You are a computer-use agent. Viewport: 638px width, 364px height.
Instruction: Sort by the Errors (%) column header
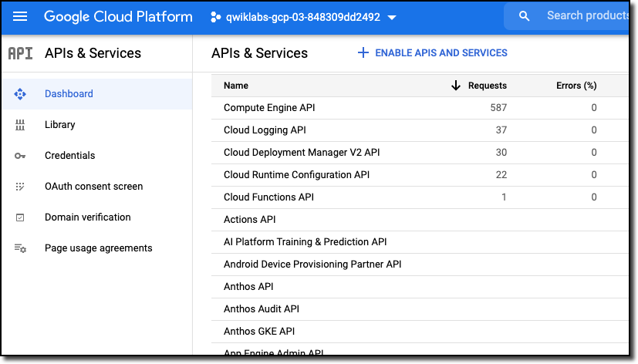(576, 86)
